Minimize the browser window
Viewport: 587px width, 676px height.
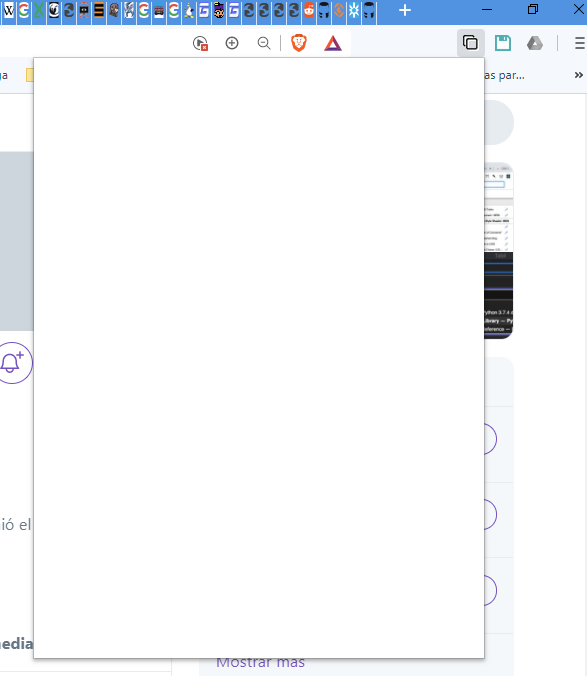[487, 9]
